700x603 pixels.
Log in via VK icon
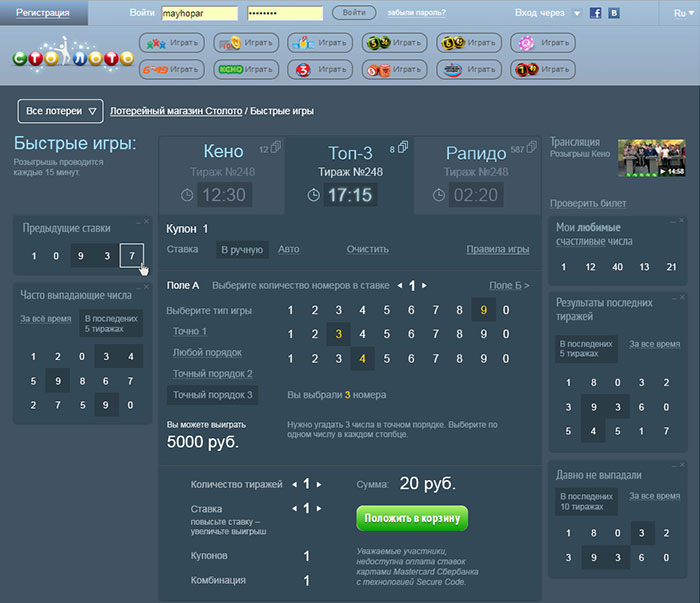pyautogui.click(x=613, y=13)
